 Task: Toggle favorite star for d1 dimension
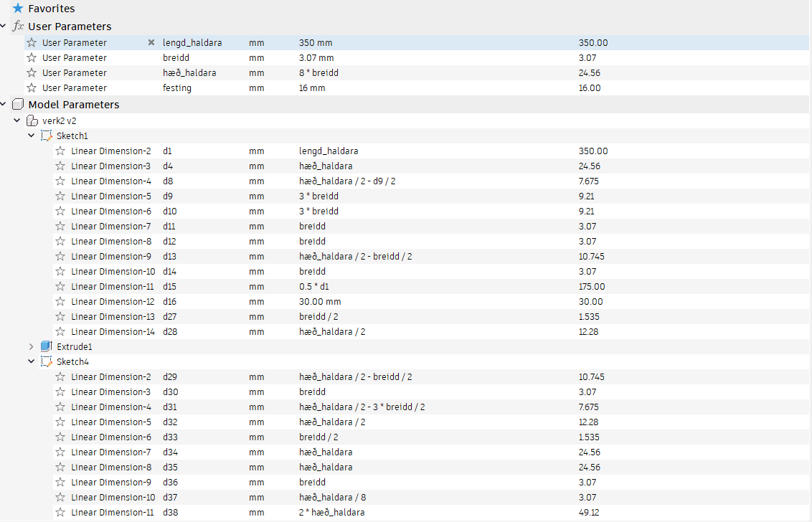(x=60, y=151)
